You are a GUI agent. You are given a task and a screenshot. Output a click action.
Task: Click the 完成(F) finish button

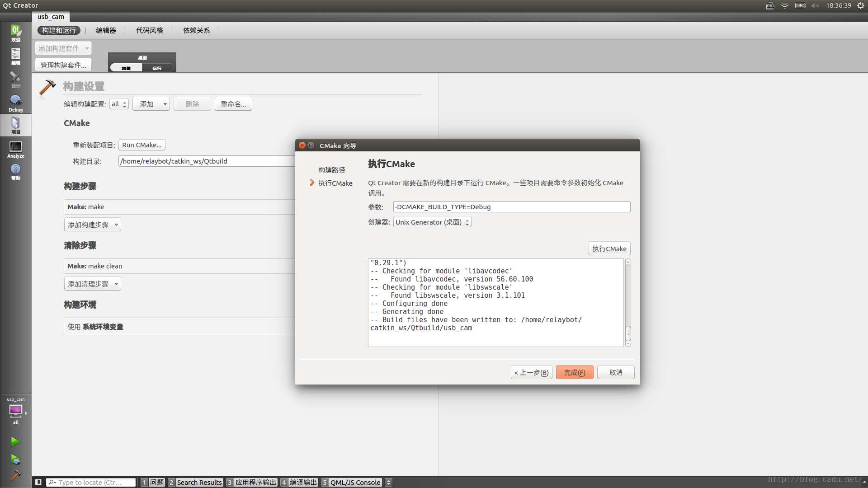point(575,372)
